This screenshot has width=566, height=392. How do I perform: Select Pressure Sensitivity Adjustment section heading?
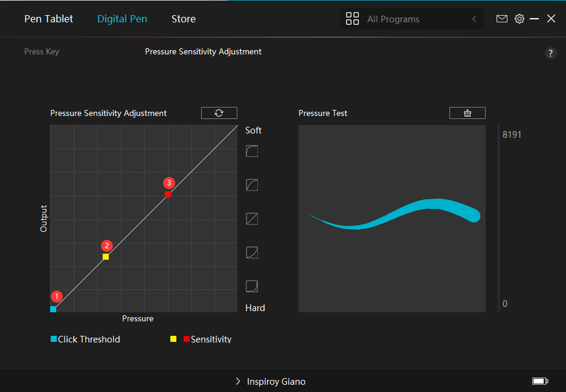[203, 51]
